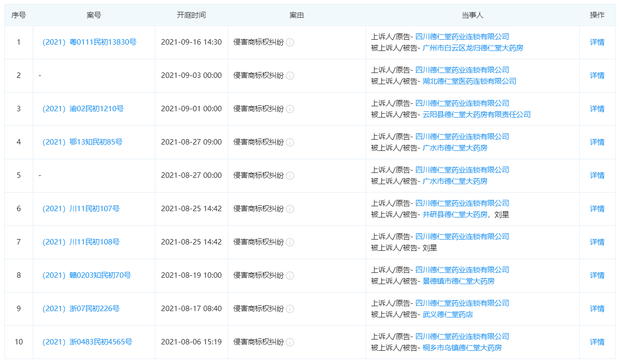619x364 pixels.
Task: Select hearing time 2021-09-01 00:00
Action: [x=192, y=109]
